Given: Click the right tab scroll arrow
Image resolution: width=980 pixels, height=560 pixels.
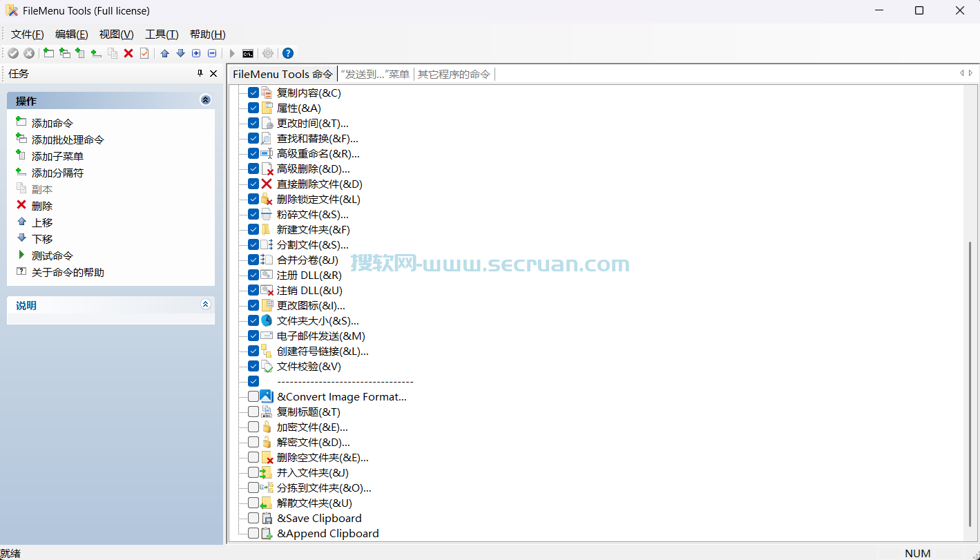Looking at the screenshot, I should coord(970,73).
